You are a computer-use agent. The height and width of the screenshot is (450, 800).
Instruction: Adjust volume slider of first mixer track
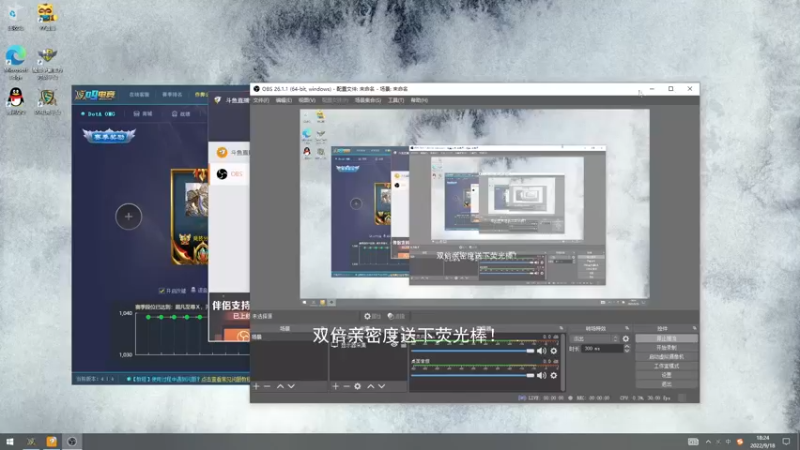pyautogui.click(x=472, y=351)
